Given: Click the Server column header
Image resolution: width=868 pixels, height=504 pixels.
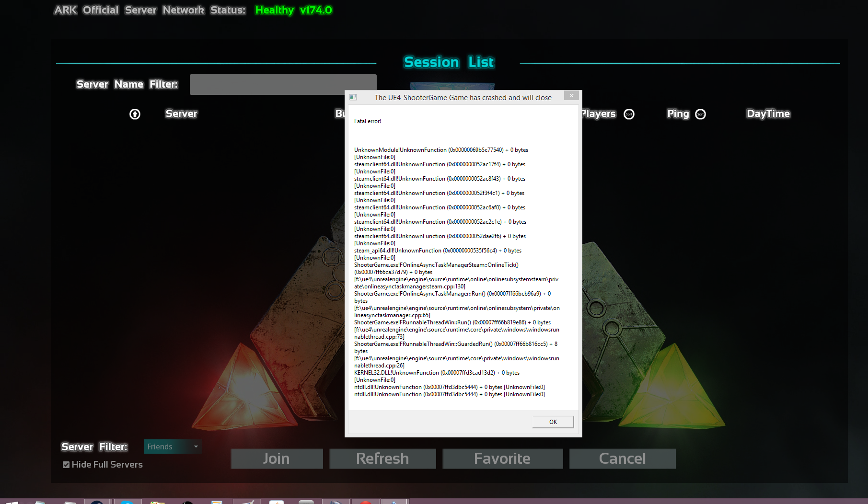Looking at the screenshot, I should tap(181, 114).
